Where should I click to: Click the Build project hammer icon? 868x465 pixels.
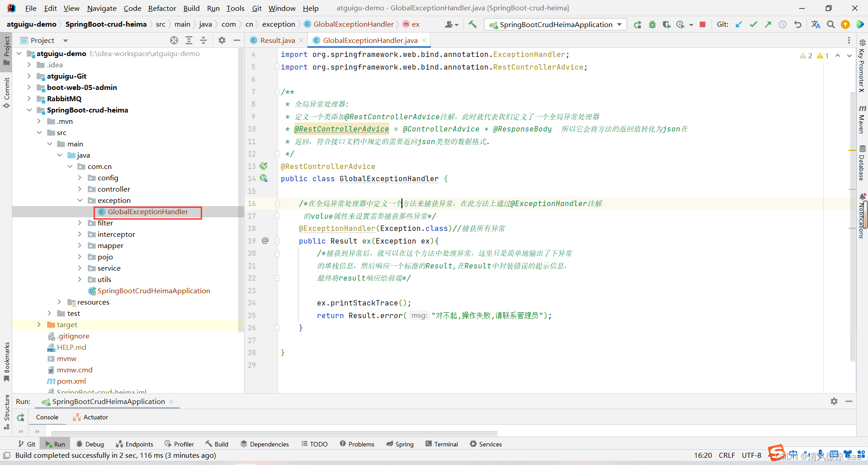click(472, 24)
